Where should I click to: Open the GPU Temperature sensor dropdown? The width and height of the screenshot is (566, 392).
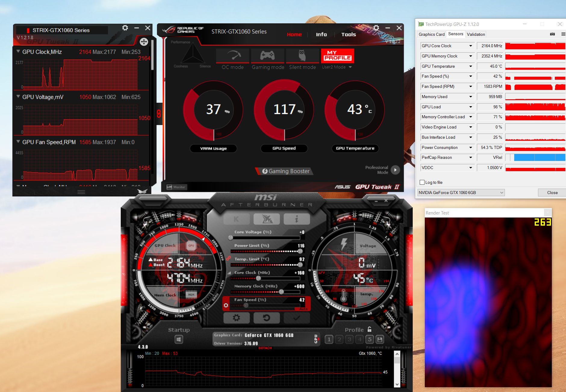[x=471, y=66]
